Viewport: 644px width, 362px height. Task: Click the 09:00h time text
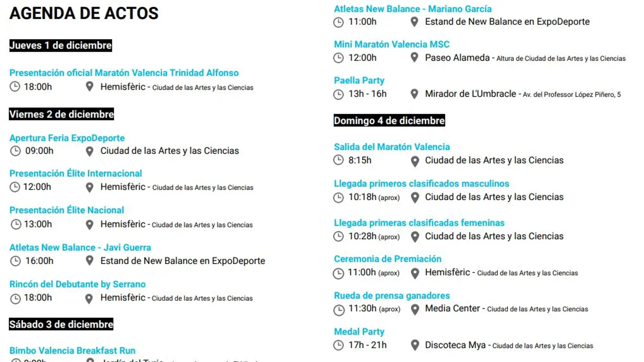point(39,151)
